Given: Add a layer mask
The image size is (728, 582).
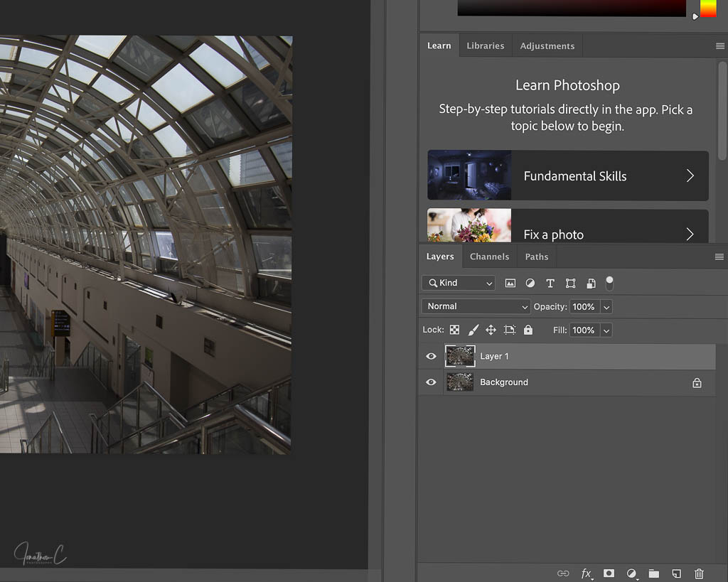Looking at the screenshot, I should point(609,573).
